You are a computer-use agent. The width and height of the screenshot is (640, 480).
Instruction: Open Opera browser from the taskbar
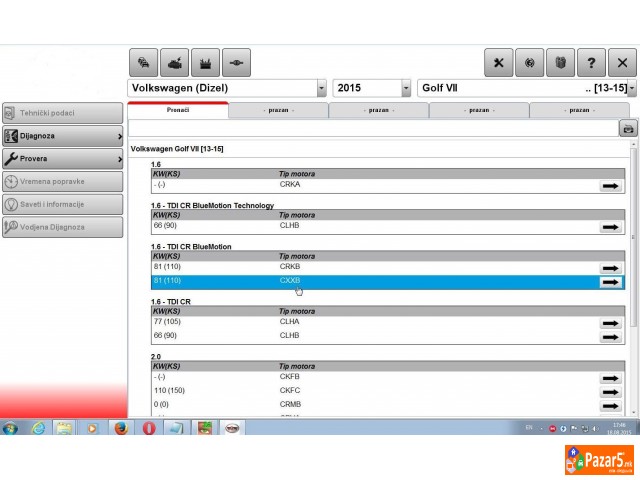click(149, 428)
